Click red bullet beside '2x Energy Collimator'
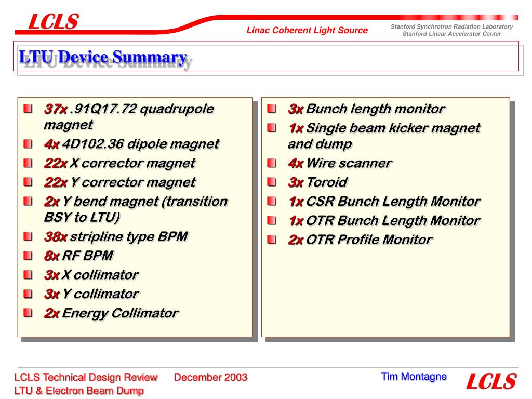532x399 pixels. [x=28, y=313]
